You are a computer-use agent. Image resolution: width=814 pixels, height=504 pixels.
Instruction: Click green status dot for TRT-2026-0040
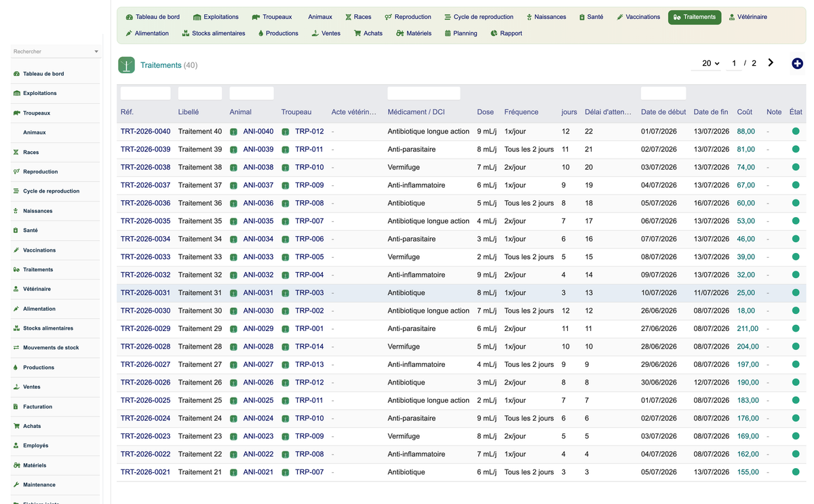tap(796, 132)
